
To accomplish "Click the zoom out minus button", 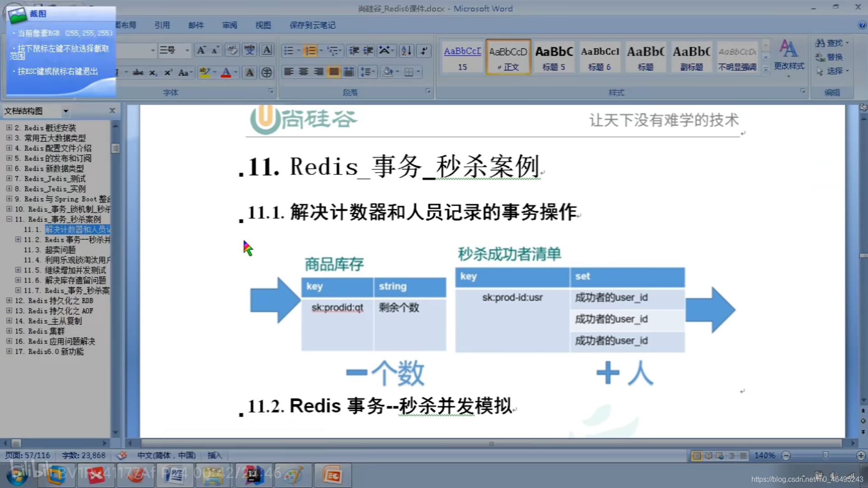I will (786, 455).
